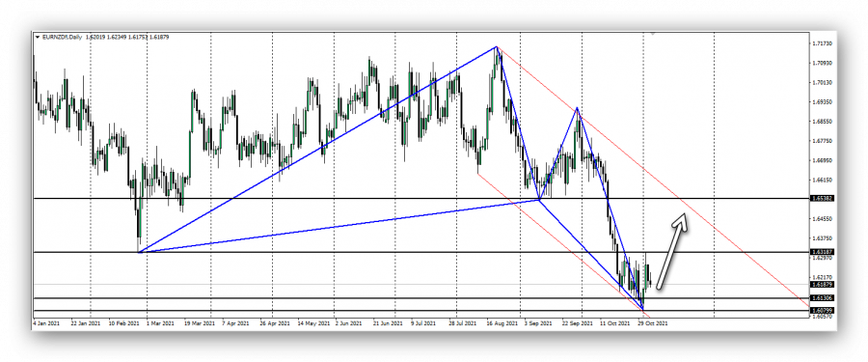Click the 1.71730 price scale value
This screenshot has width=868, height=362.
point(823,43)
